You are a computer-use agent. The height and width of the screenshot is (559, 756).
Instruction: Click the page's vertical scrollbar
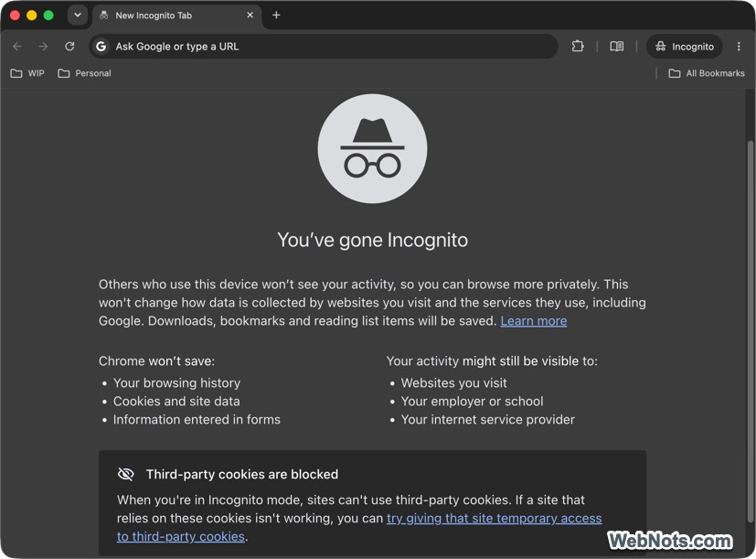tap(750, 331)
